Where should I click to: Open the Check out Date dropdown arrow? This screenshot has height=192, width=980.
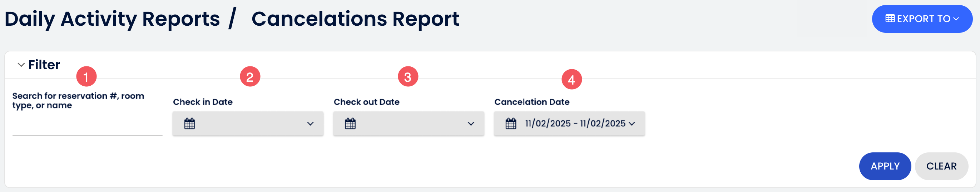(x=471, y=123)
